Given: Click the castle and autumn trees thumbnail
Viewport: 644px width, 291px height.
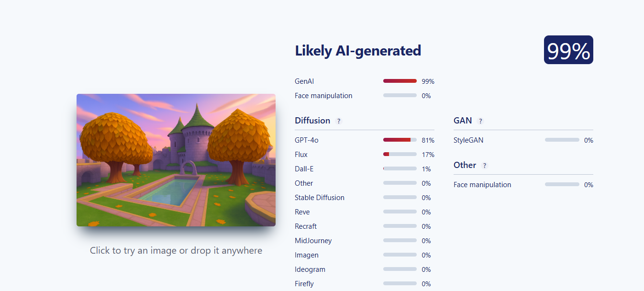Looking at the screenshot, I should click(x=176, y=160).
